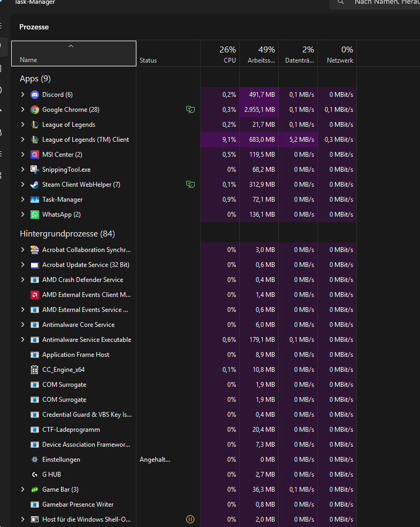Image resolution: width=420 pixels, height=527 pixels.
Task: Click the Google Chrome icon
Action: click(x=35, y=110)
